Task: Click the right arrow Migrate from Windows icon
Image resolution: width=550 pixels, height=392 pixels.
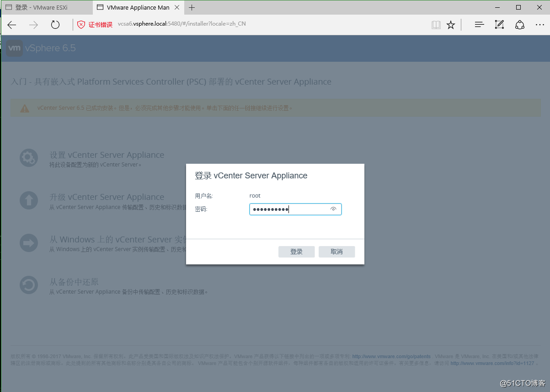Action: [29, 242]
